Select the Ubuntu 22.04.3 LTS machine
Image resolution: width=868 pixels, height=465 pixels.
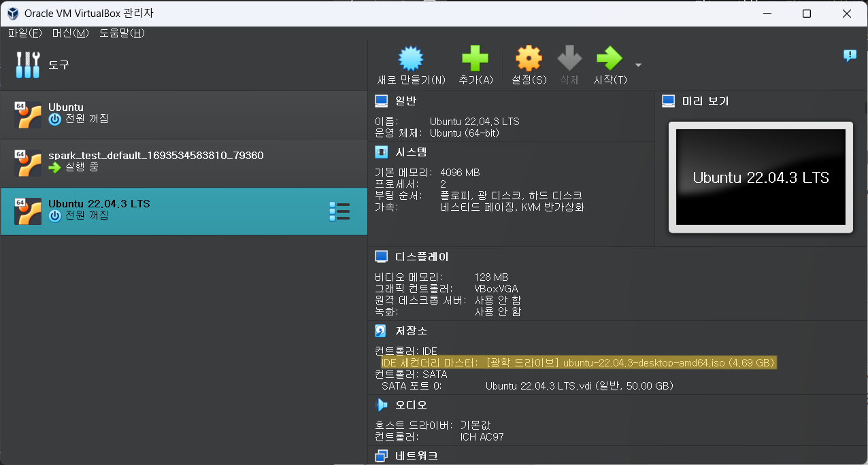point(184,211)
